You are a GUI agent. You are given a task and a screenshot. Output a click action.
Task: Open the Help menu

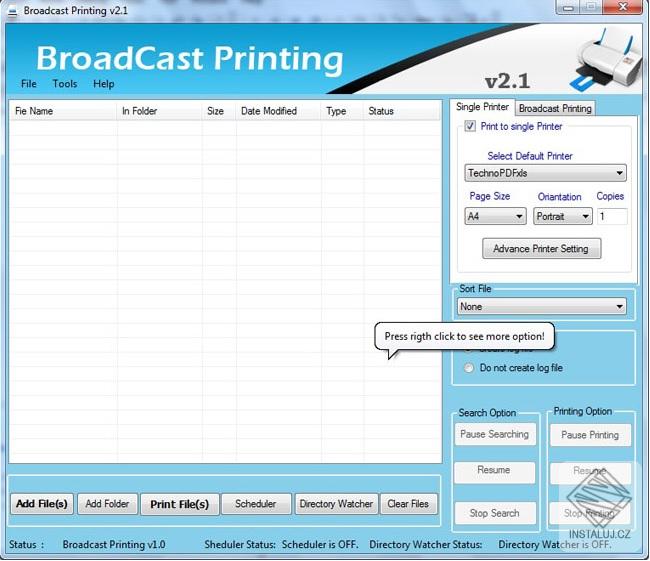104,84
